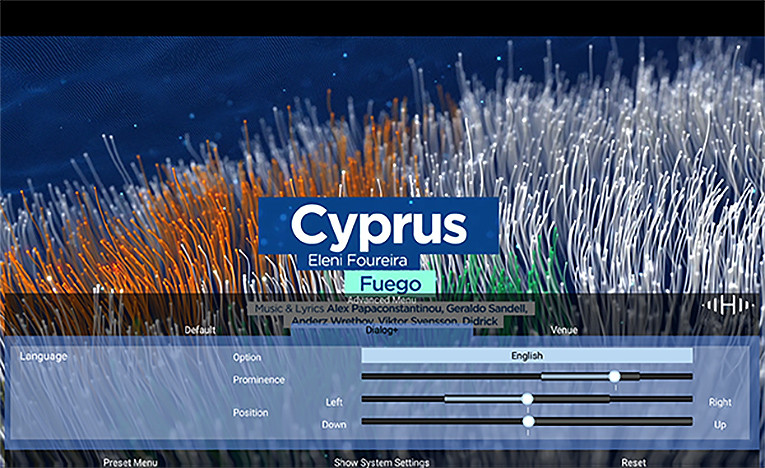765x468 pixels.
Task: Click Show System Settings
Action: 382,462
